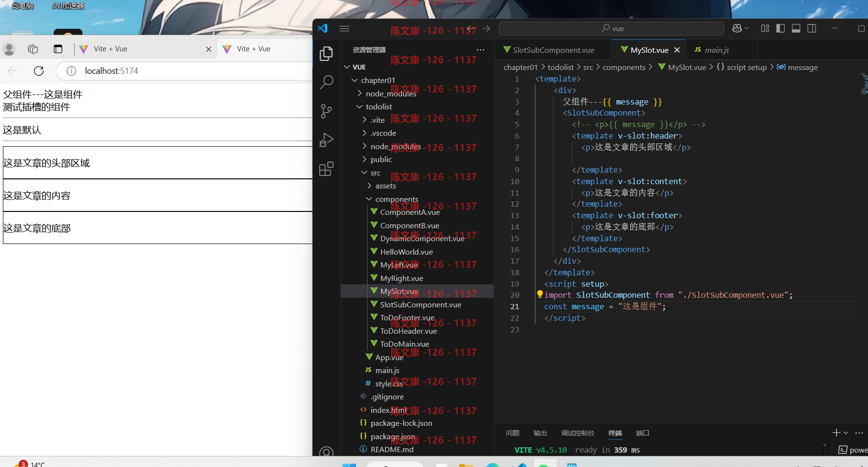868x467 pixels.
Task: Open the browser profile avatar
Action: 9,49
